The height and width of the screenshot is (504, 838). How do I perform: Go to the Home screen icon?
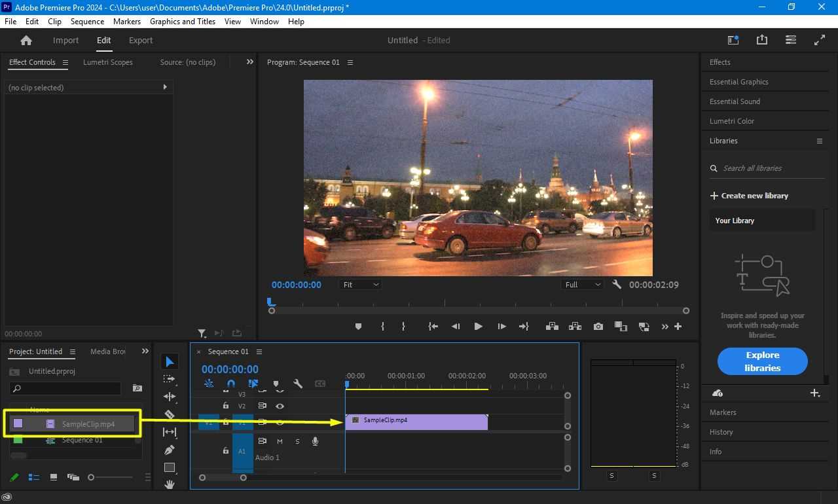tap(26, 40)
